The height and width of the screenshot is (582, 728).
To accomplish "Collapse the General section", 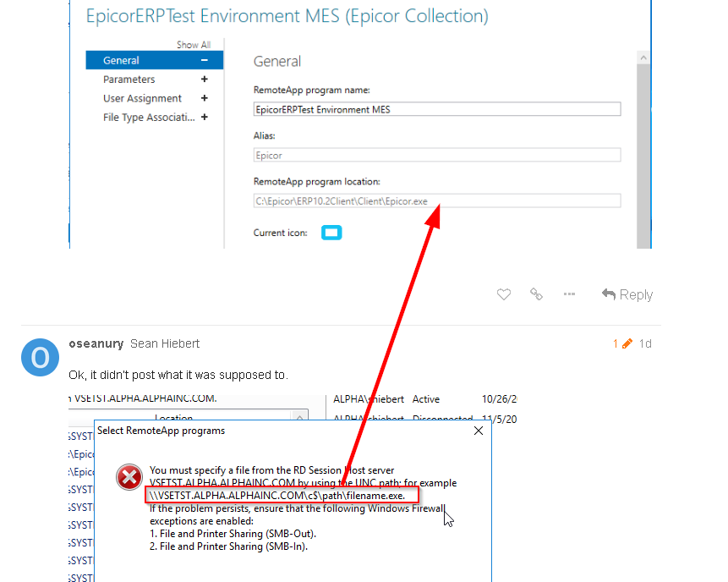I will pos(205,60).
